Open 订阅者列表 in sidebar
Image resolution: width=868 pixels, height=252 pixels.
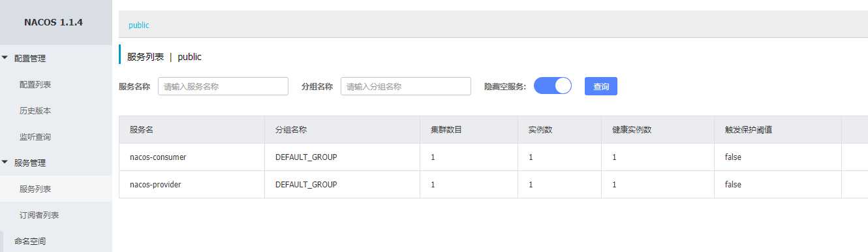click(39, 215)
